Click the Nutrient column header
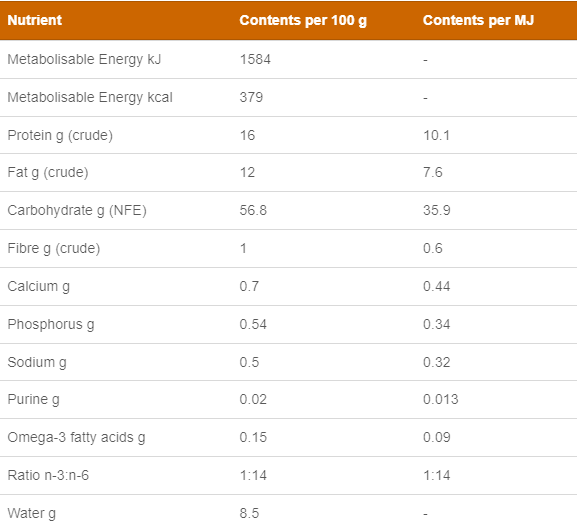The width and height of the screenshot is (577, 532). (x=35, y=20)
